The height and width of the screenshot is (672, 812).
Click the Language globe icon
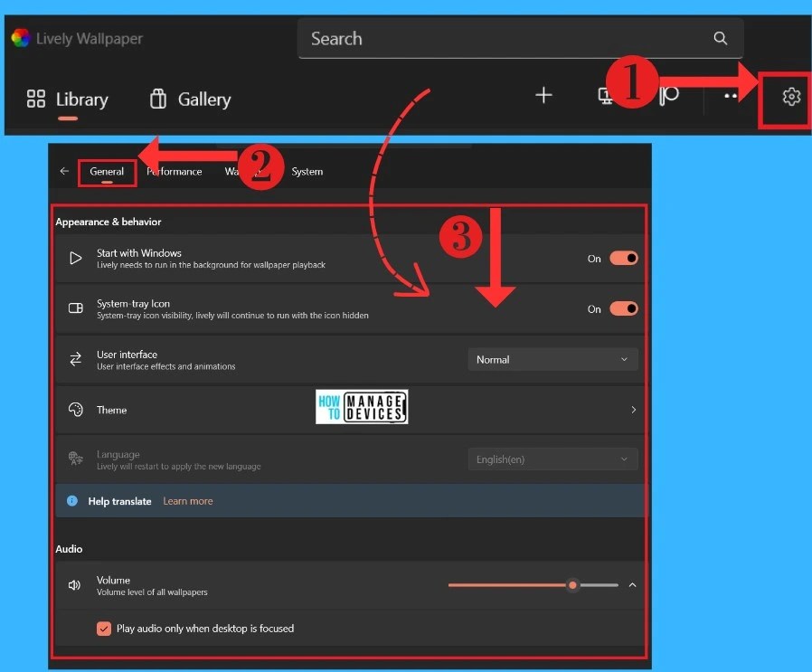coord(76,458)
